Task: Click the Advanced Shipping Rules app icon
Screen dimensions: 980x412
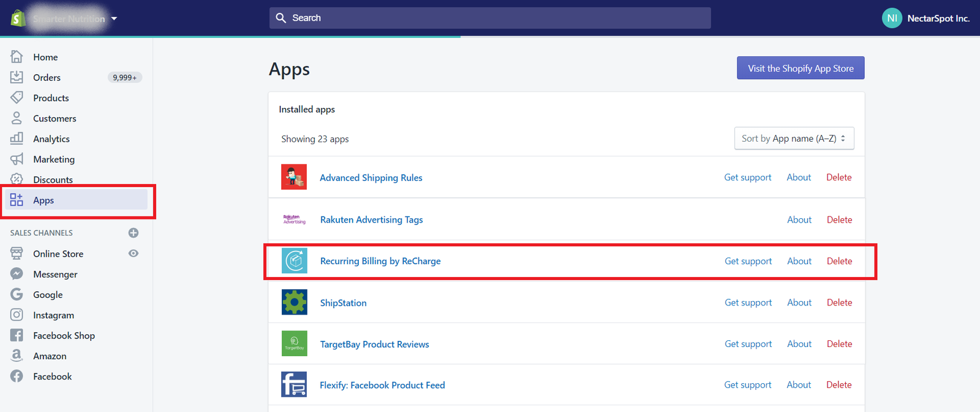Action: 294,177
